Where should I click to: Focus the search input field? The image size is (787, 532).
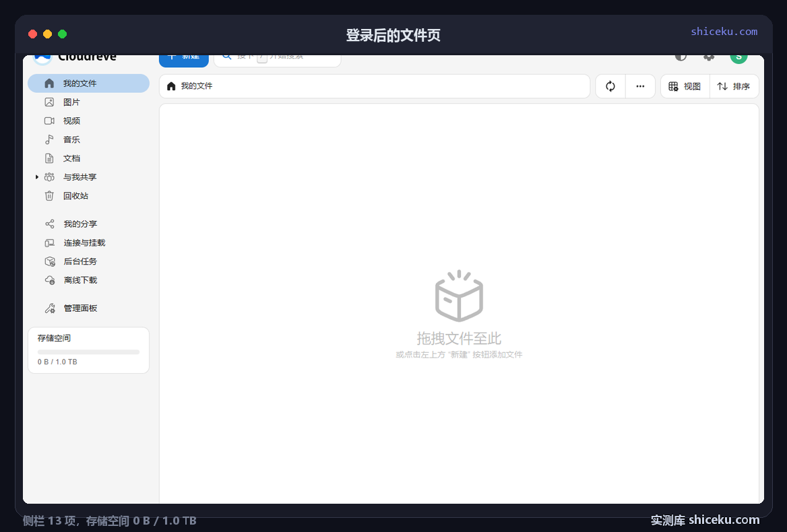[278, 60]
